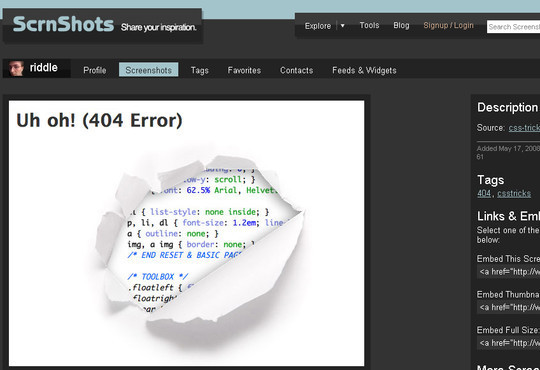Click riddle's avatar picture
Viewport: 540px width, 370px height.
point(17,68)
